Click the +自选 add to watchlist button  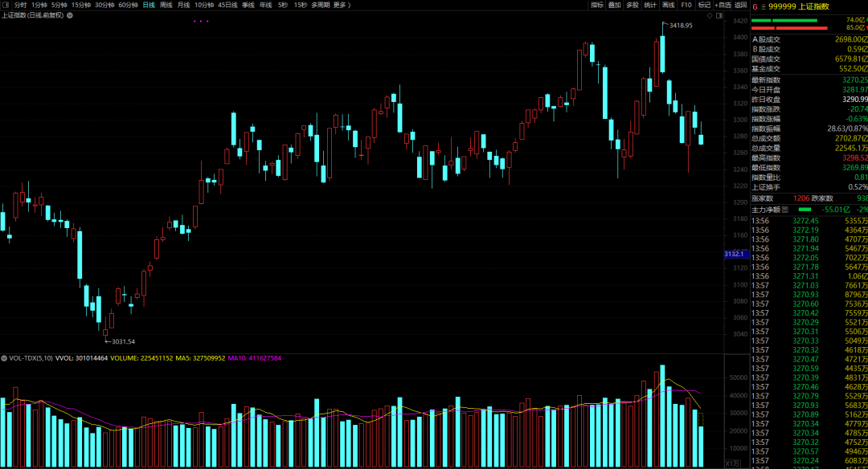723,5
